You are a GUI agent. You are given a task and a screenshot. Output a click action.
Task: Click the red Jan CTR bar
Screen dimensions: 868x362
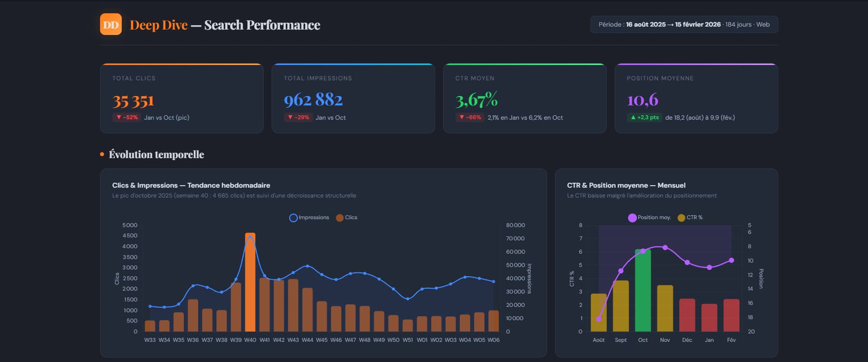click(x=709, y=318)
